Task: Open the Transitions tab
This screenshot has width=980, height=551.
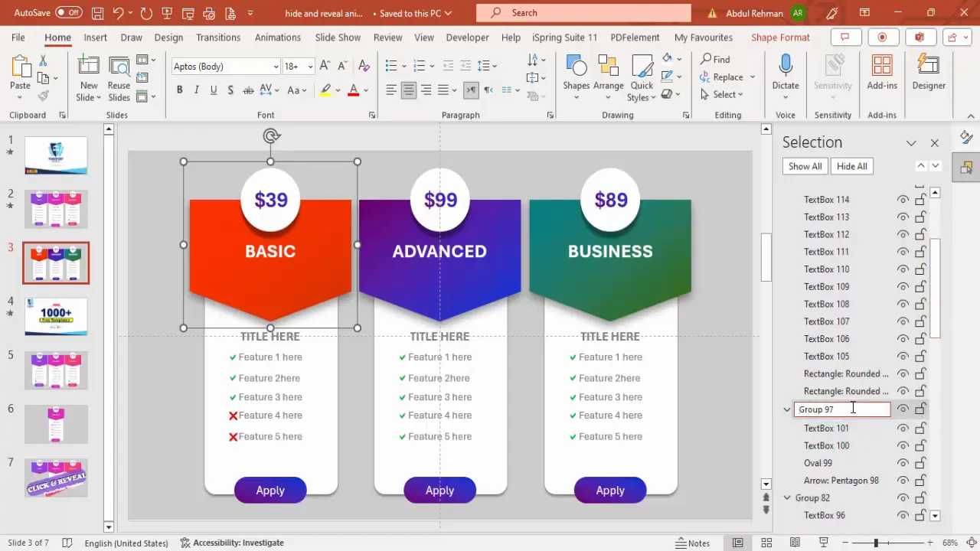Action: coord(218,37)
